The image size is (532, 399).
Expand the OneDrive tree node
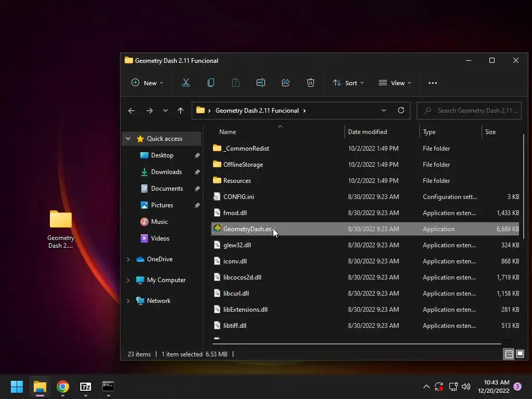[x=128, y=259]
